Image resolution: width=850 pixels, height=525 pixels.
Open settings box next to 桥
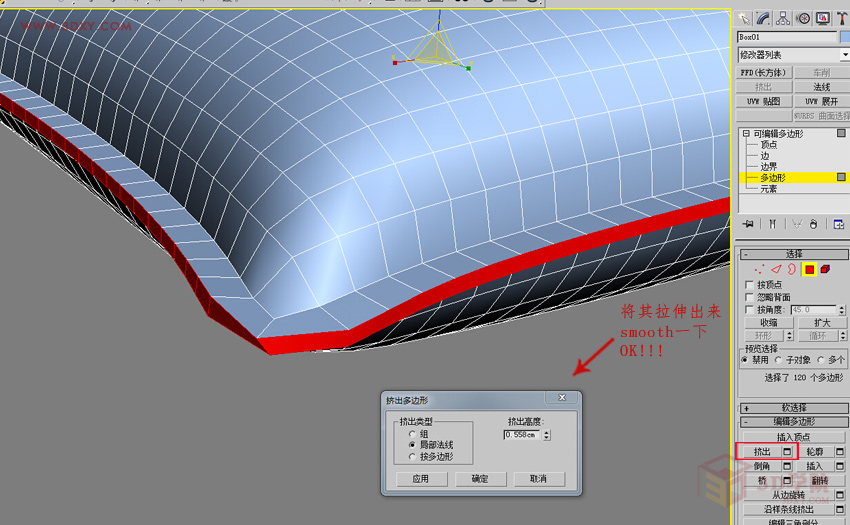click(787, 481)
